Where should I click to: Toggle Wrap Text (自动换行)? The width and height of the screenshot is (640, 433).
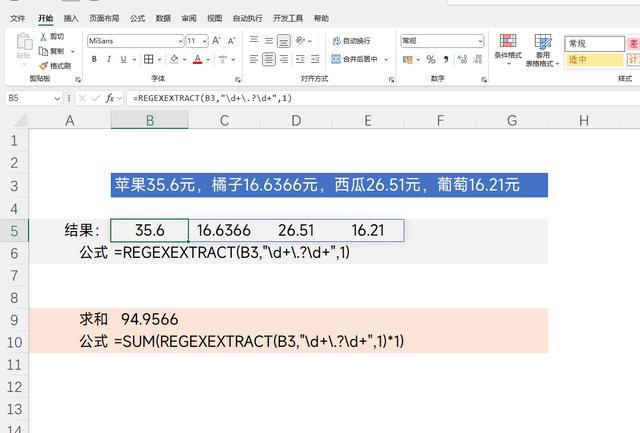point(352,41)
